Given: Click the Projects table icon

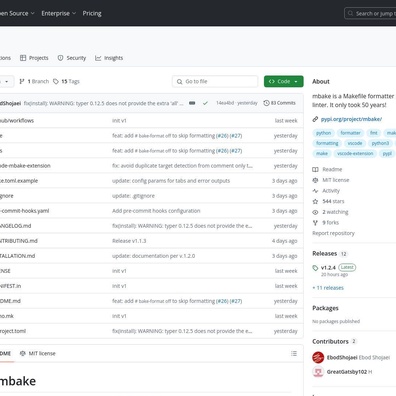Looking at the screenshot, I should click(x=23, y=58).
